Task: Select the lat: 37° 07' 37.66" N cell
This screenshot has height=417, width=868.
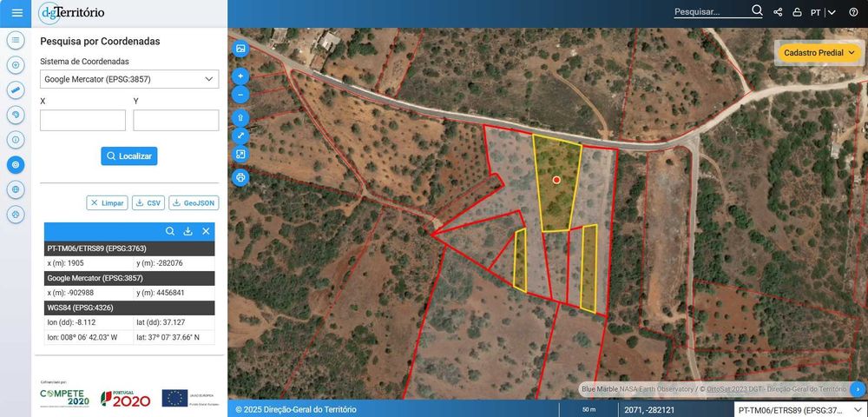Action: 174,337
